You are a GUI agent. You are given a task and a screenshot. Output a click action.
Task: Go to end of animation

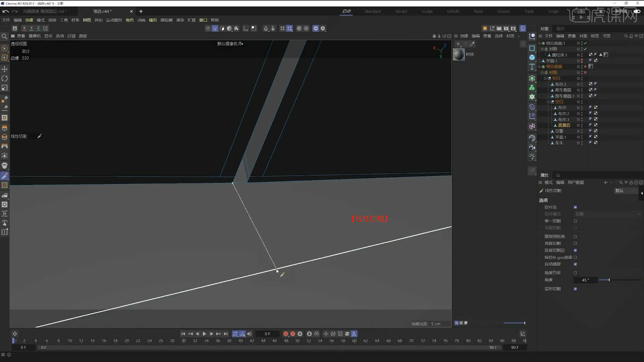pyautogui.click(x=226, y=334)
